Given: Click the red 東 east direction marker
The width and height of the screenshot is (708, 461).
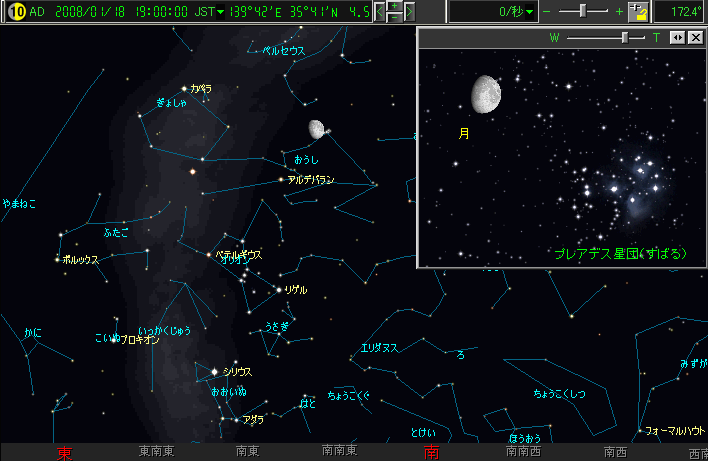Looking at the screenshot, I should (65, 453).
